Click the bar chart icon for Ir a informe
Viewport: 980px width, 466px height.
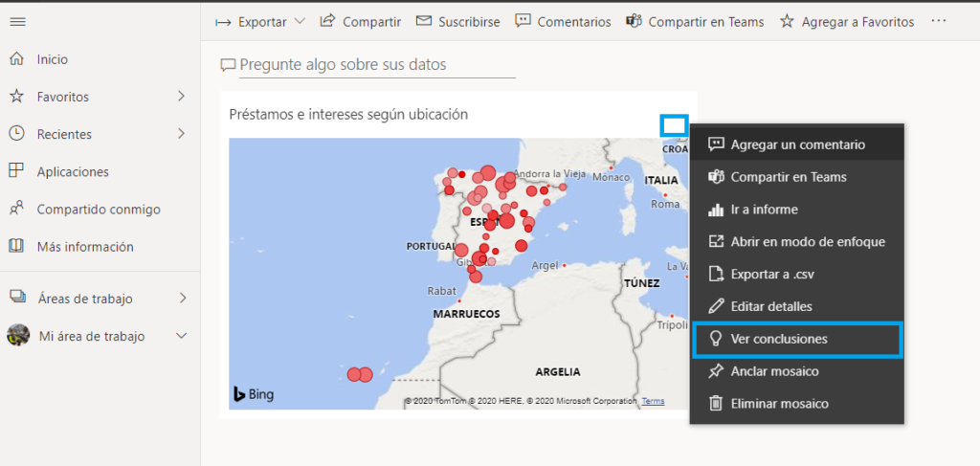click(x=716, y=210)
